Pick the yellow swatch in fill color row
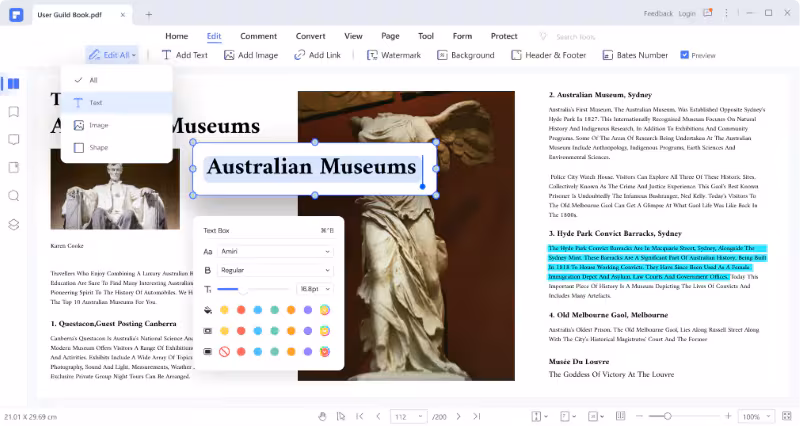 point(224,310)
